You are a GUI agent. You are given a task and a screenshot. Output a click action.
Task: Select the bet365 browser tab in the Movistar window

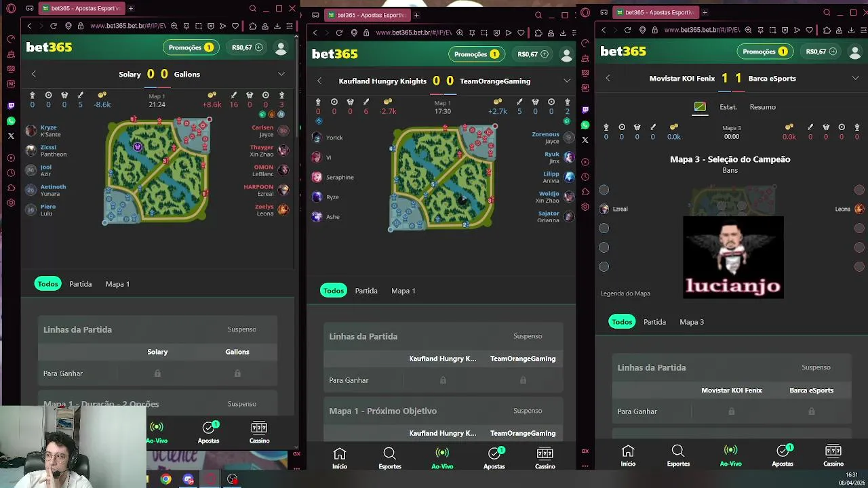pos(655,12)
